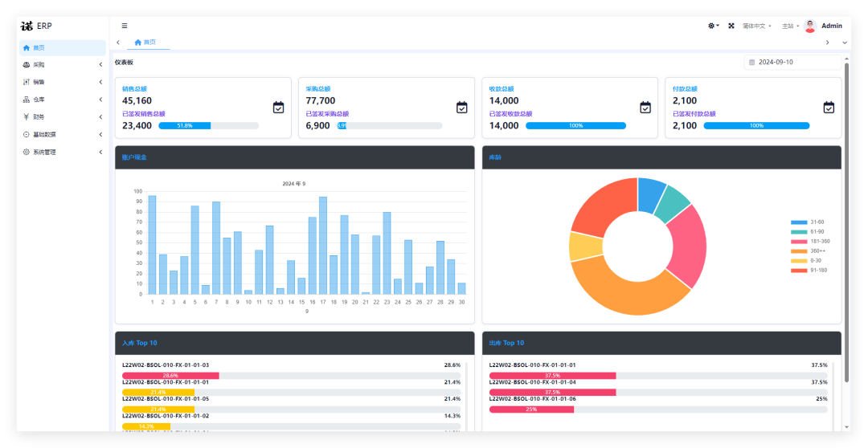Viewport: 868px width, 448px height.
Task: Expand the 系统管理 menu using its chevron
Action: tap(100, 152)
